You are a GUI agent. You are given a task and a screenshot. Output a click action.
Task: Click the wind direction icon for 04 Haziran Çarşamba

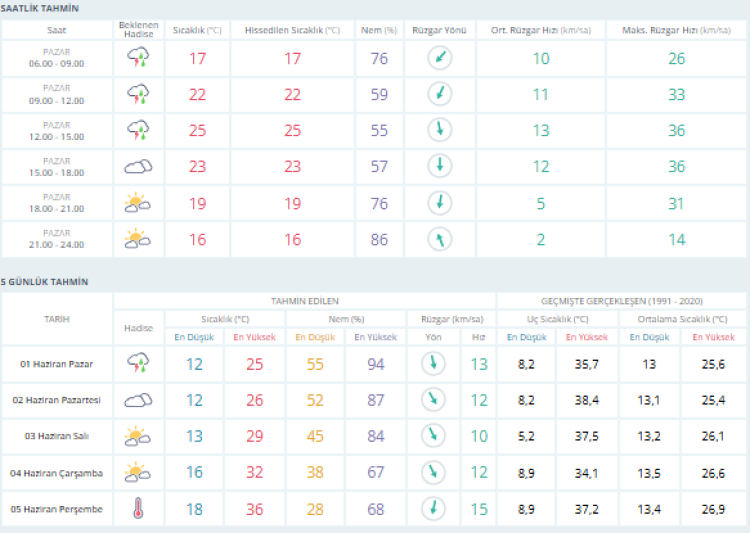click(433, 472)
